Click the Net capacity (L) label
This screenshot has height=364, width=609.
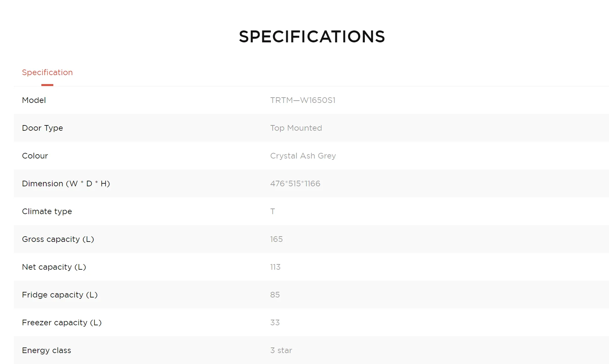point(54,267)
